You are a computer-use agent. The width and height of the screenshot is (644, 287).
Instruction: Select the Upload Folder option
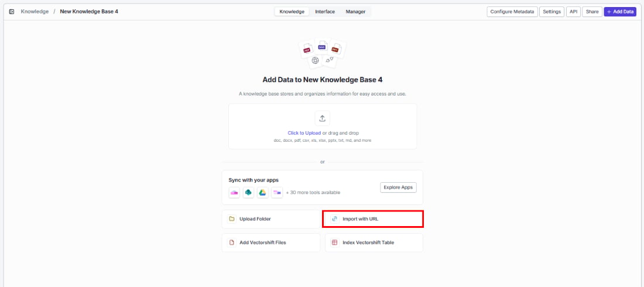271,219
